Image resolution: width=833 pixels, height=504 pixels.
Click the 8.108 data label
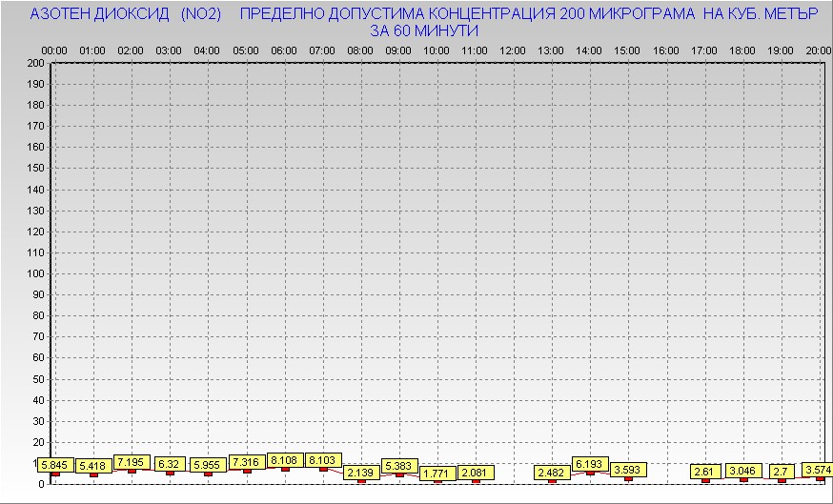point(285,460)
